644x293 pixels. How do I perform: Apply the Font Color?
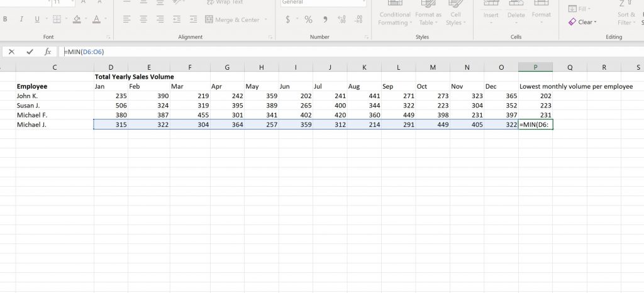click(x=96, y=19)
